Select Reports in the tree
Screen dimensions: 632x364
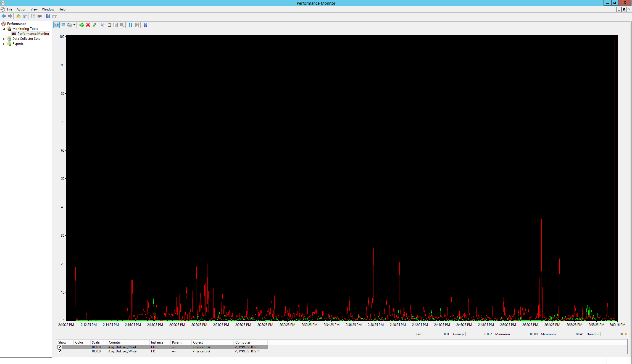[18, 44]
